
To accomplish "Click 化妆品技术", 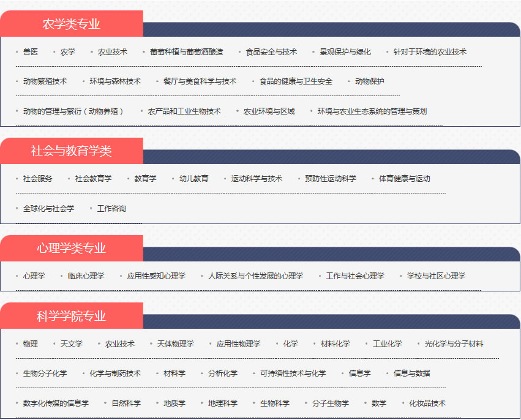I will tap(427, 403).
